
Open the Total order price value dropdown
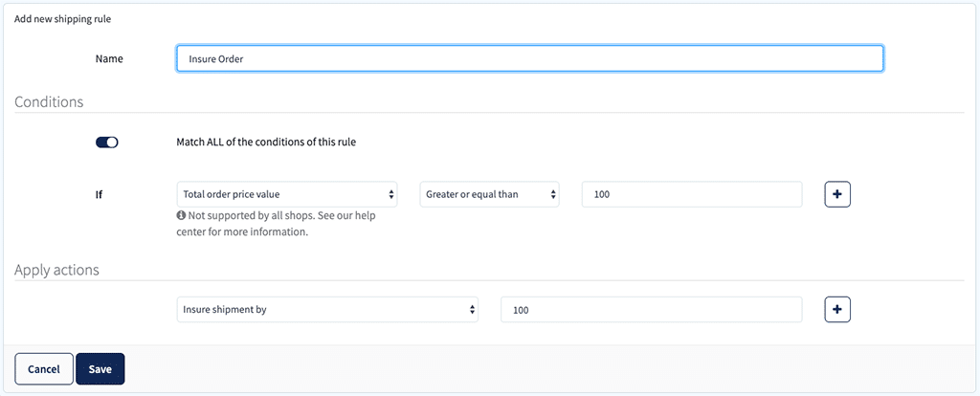[x=287, y=194]
